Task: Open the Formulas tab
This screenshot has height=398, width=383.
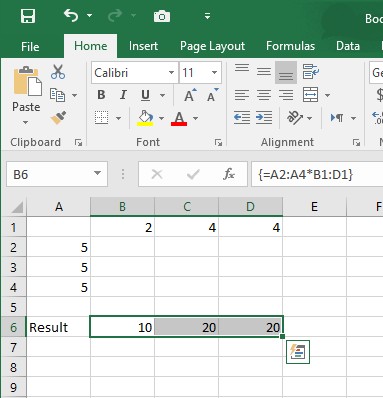Action: [x=290, y=46]
